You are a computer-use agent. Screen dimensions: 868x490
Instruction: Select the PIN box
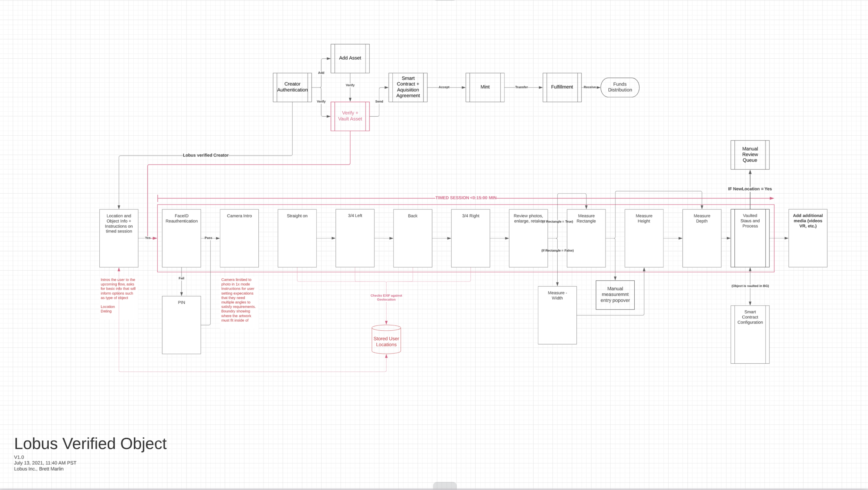[x=181, y=325]
